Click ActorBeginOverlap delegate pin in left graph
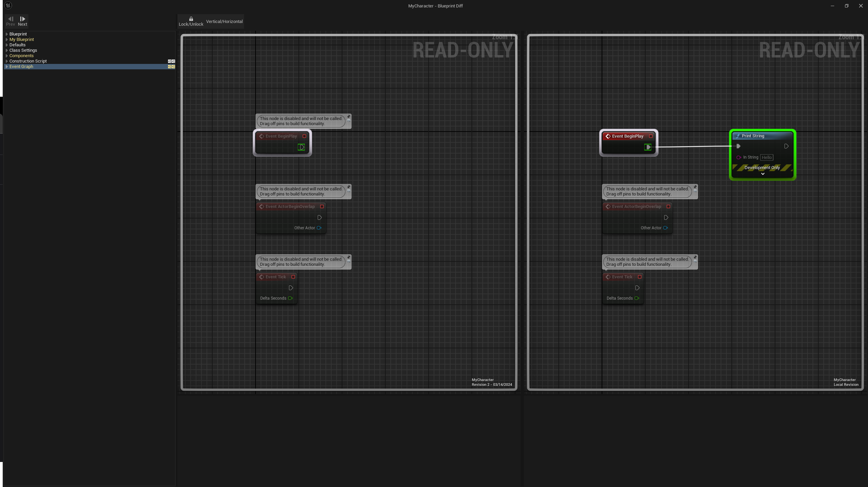Viewport: 868px width, 487px height. pos(322,207)
